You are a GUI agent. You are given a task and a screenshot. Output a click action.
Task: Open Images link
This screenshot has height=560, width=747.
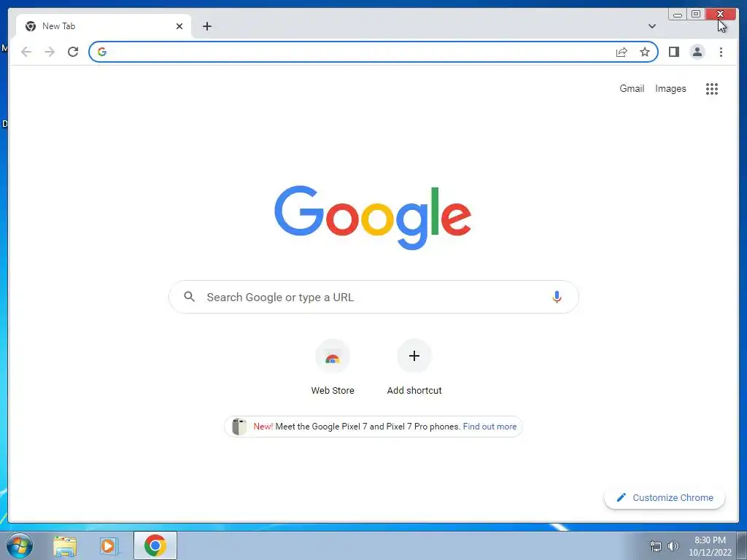click(x=670, y=88)
